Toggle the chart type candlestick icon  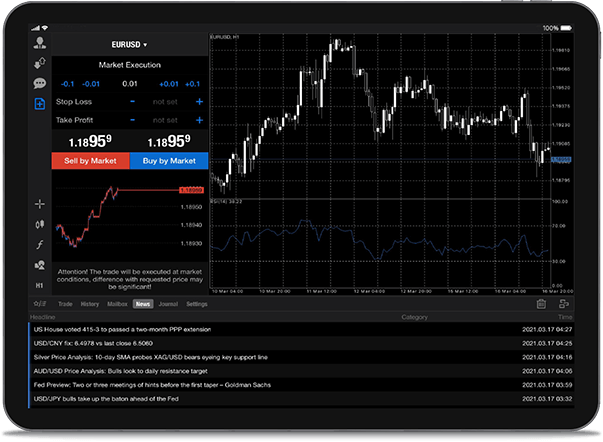40,224
